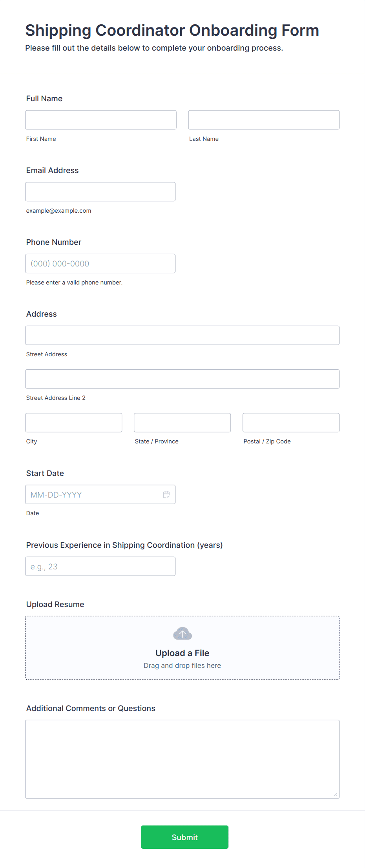
Task: Click the cloud upload icon
Action: click(182, 633)
